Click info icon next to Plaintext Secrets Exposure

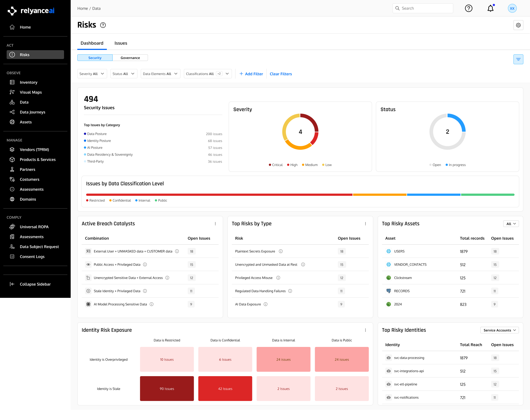coord(281,251)
